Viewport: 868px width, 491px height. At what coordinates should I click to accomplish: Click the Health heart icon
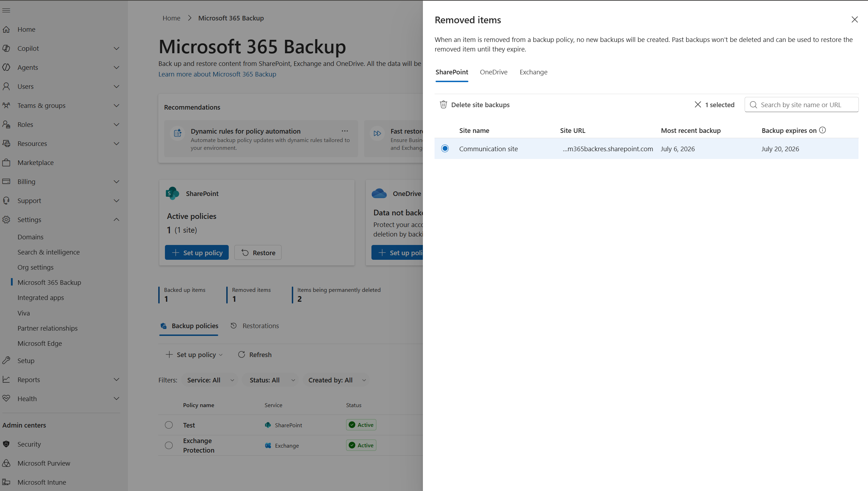pyautogui.click(x=6, y=399)
